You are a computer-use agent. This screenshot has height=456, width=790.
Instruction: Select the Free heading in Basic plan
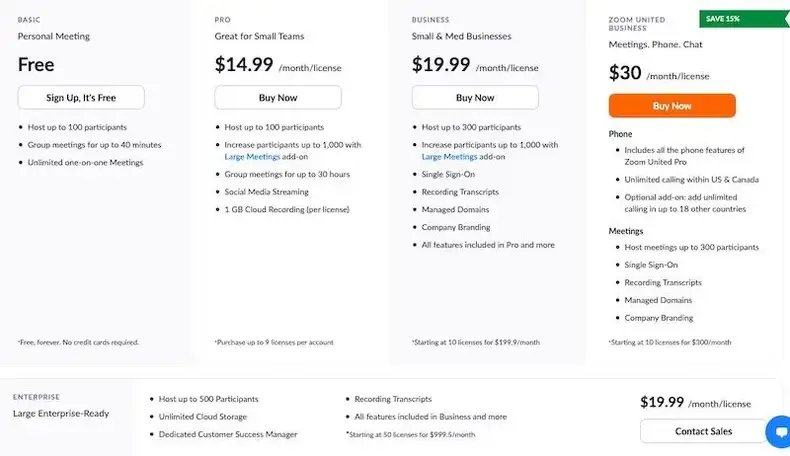36,65
